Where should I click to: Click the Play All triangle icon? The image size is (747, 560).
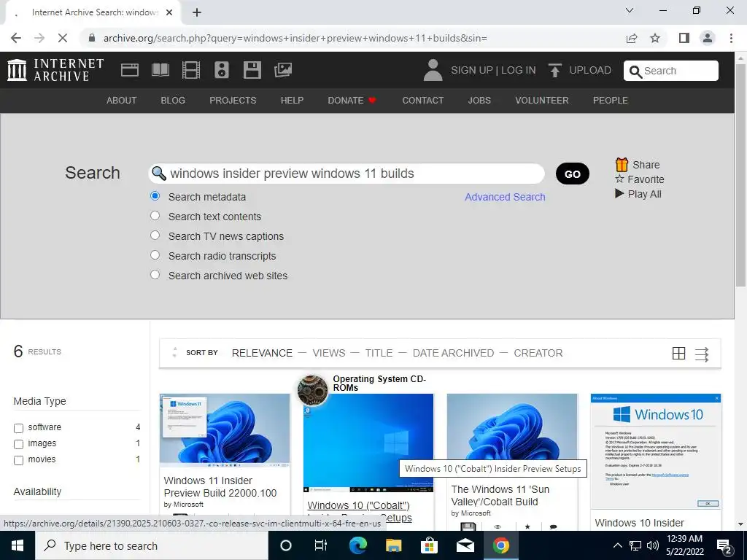pyautogui.click(x=619, y=193)
